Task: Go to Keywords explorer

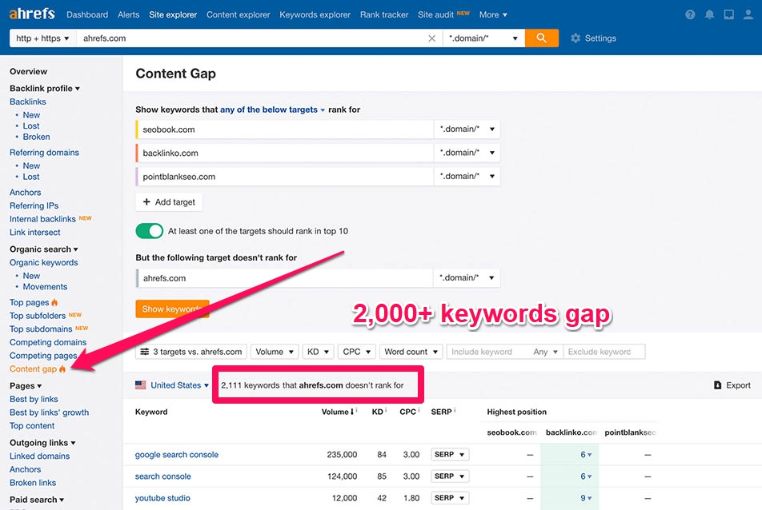Action: pyautogui.click(x=315, y=15)
